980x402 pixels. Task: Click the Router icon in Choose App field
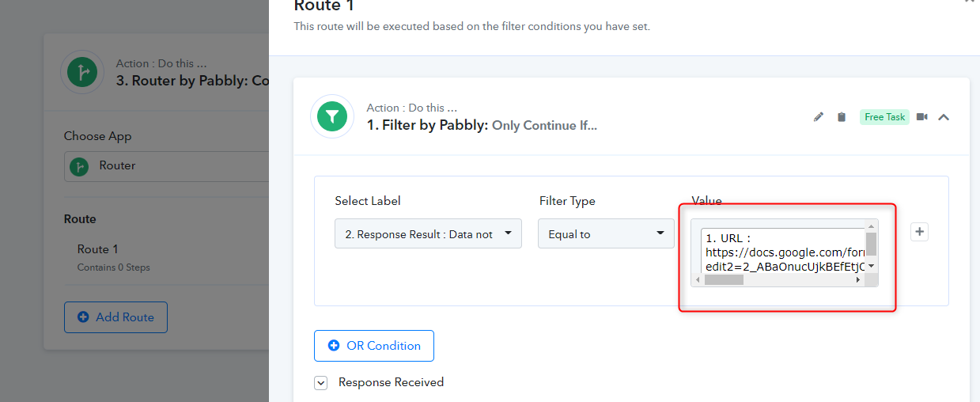(78, 166)
